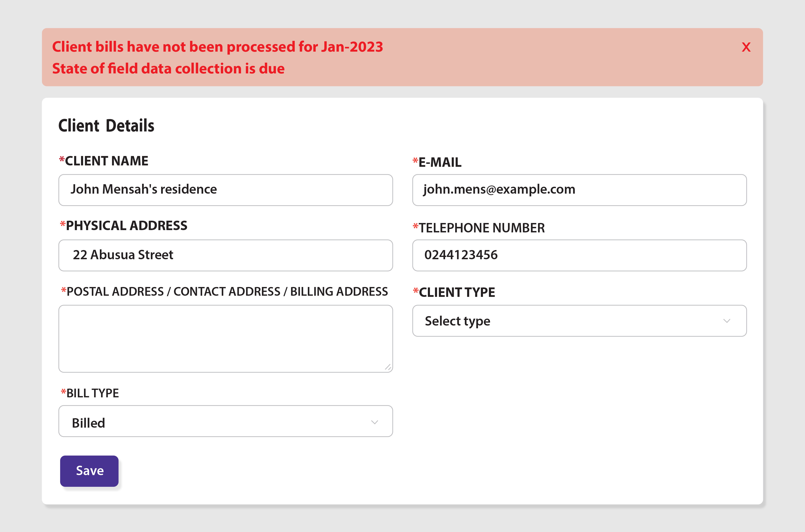
Task: Open the Client Type dropdown
Action: (x=579, y=321)
